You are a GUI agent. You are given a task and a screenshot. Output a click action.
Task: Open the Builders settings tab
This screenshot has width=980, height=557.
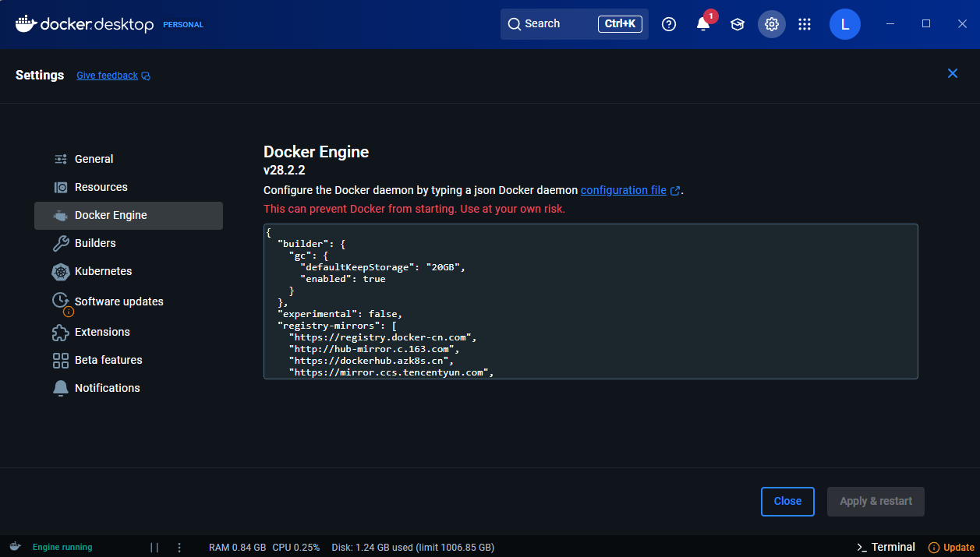[129, 243]
